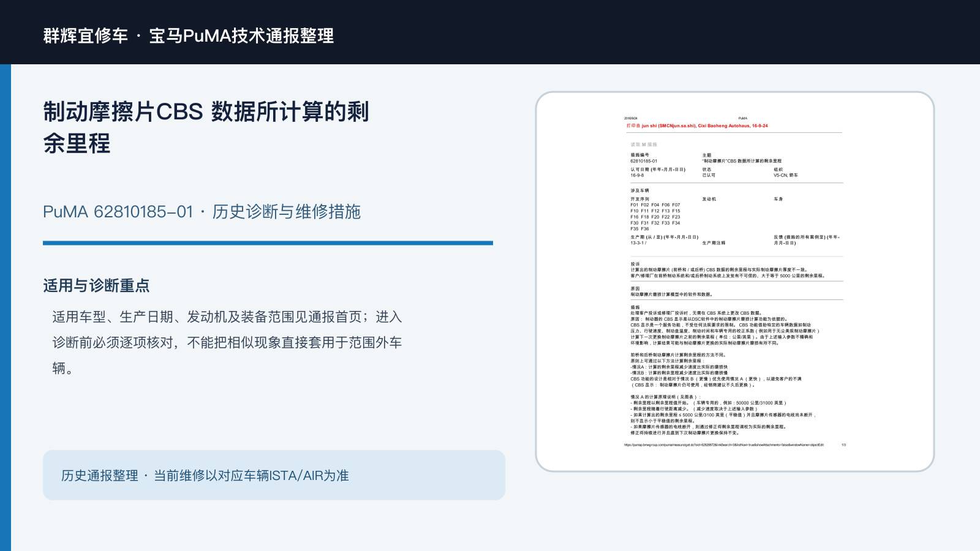Select the 适用与诊断重点 section heading
Image resolution: width=980 pixels, height=551 pixels.
(96, 285)
